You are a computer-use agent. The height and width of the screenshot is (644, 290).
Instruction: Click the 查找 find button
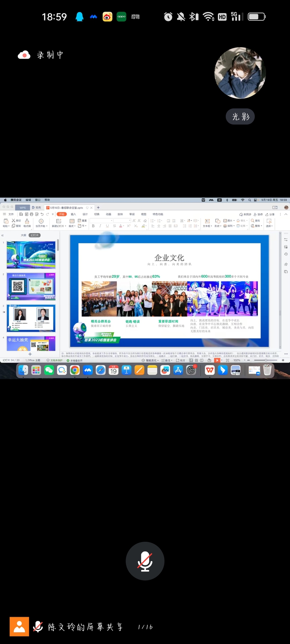tap(256, 220)
